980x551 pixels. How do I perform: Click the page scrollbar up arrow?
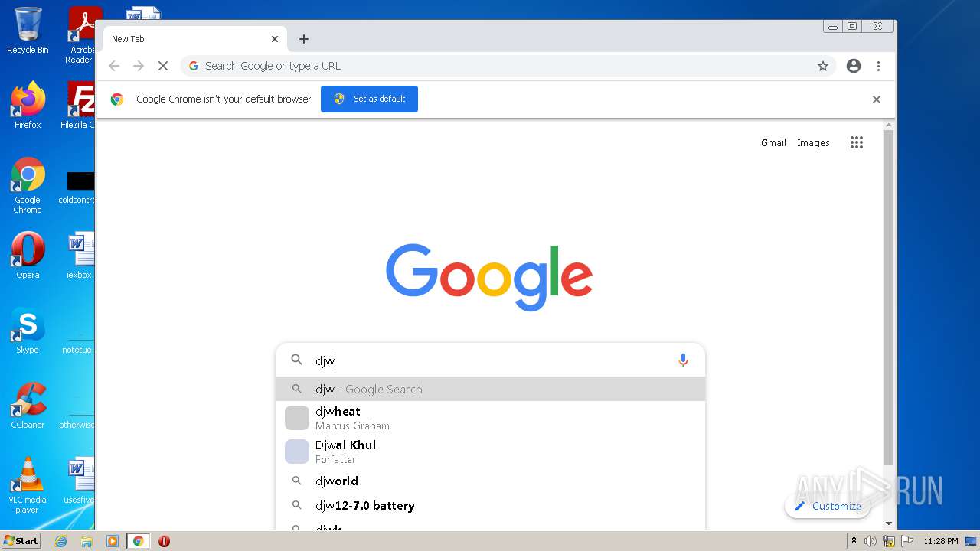click(889, 125)
